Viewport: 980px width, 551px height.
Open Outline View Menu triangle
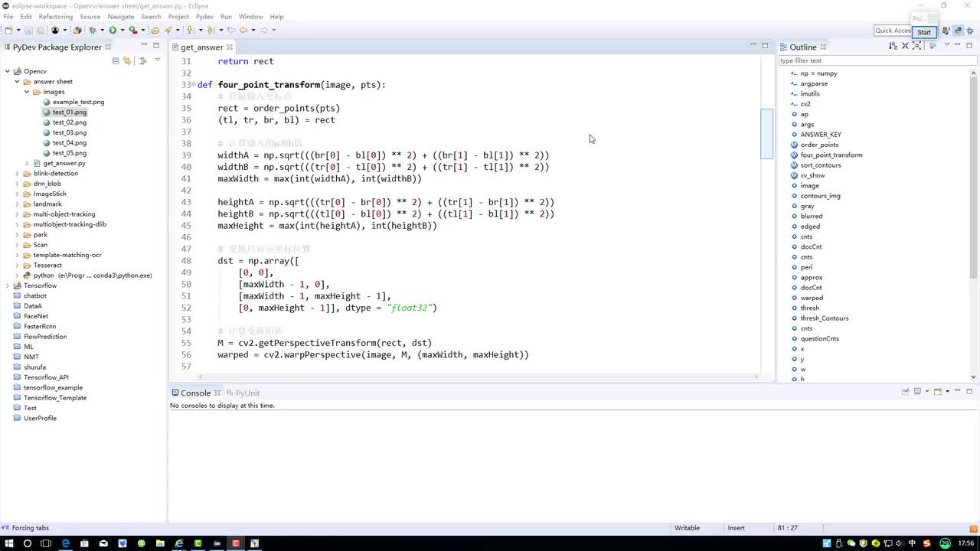946,46
